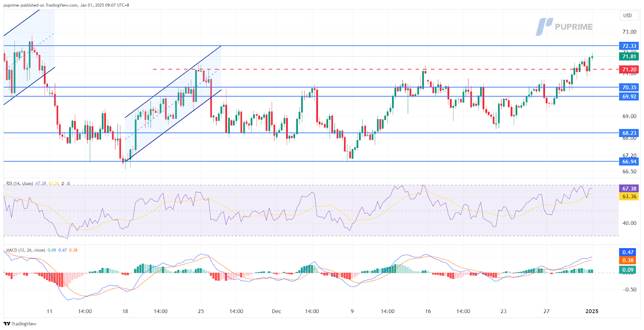Select the green 71.81 current price label
This screenshot has width=644, height=330.
pos(629,56)
